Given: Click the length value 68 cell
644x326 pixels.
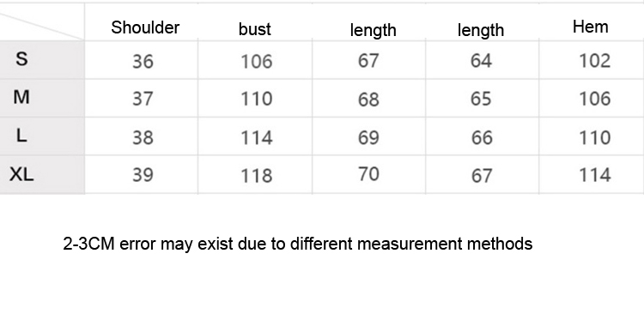Looking at the screenshot, I should (x=368, y=100).
